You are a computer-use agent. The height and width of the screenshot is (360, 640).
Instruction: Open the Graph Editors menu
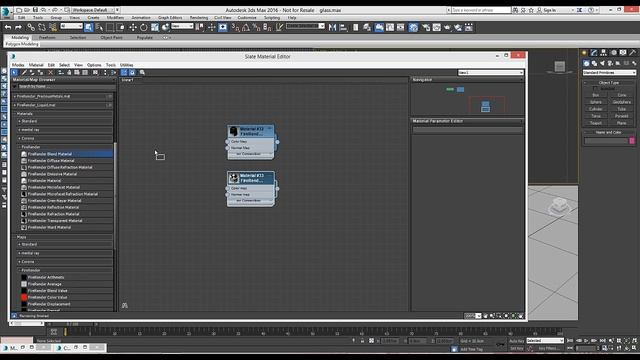pos(170,18)
